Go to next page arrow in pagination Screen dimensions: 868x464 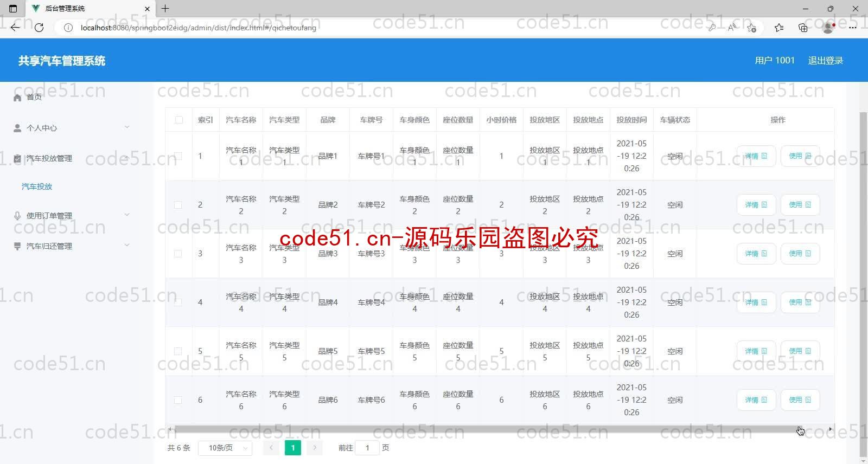315,448
